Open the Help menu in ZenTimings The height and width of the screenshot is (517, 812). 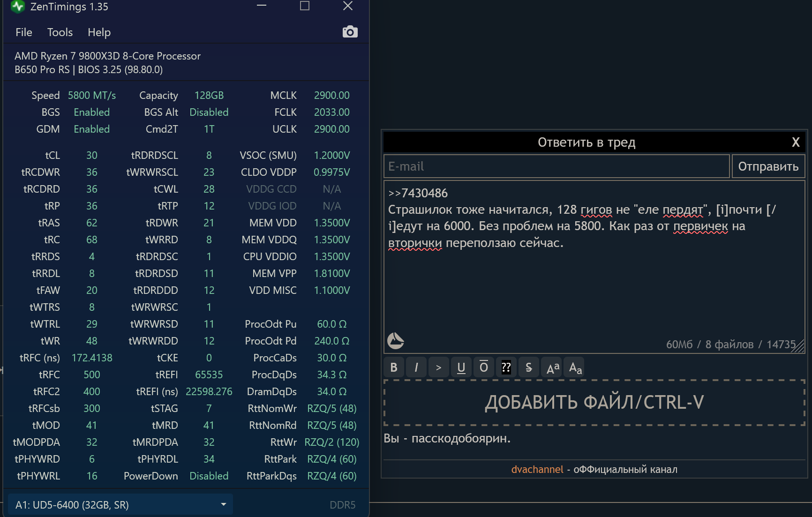pos(99,32)
